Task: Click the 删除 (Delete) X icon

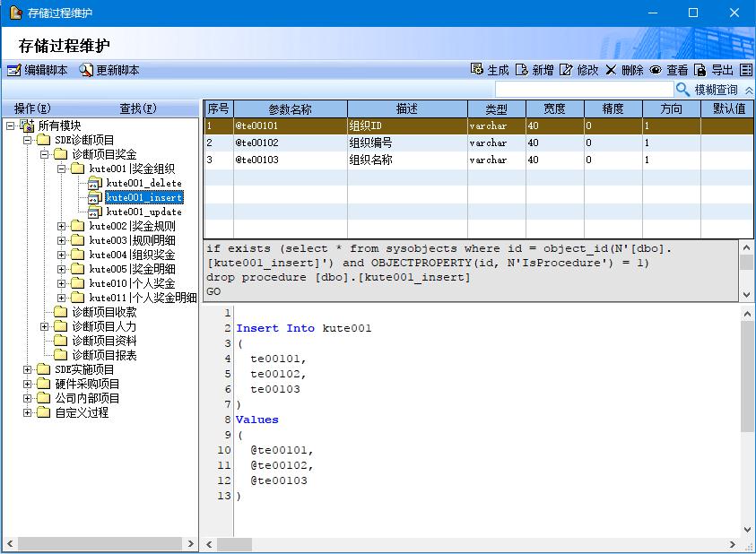Action: coord(611,70)
